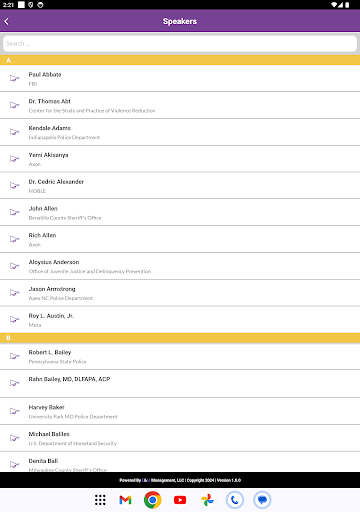Click the speaker icon next to Kendale Adams
The image size is (360, 512).
pyautogui.click(x=14, y=132)
